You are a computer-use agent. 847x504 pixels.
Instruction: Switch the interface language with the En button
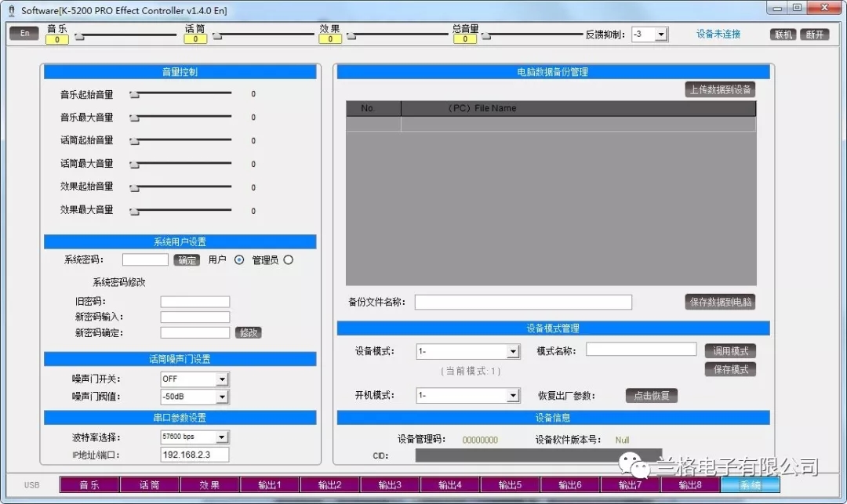tap(24, 34)
